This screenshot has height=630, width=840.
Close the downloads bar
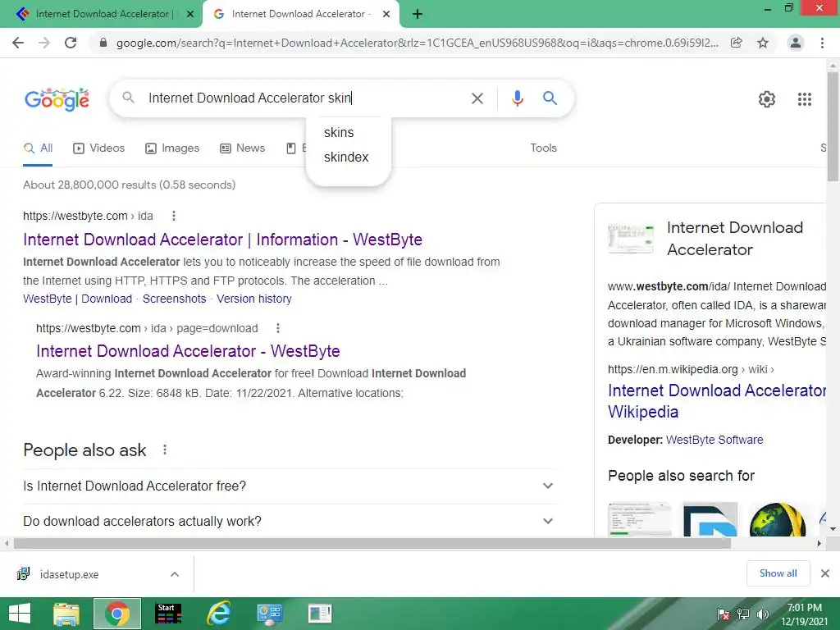coord(825,573)
